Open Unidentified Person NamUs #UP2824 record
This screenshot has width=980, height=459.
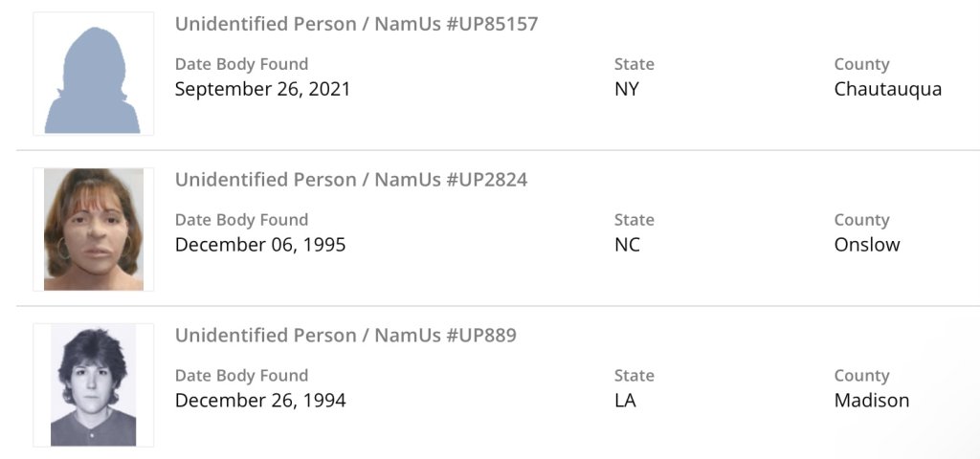click(350, 180)
